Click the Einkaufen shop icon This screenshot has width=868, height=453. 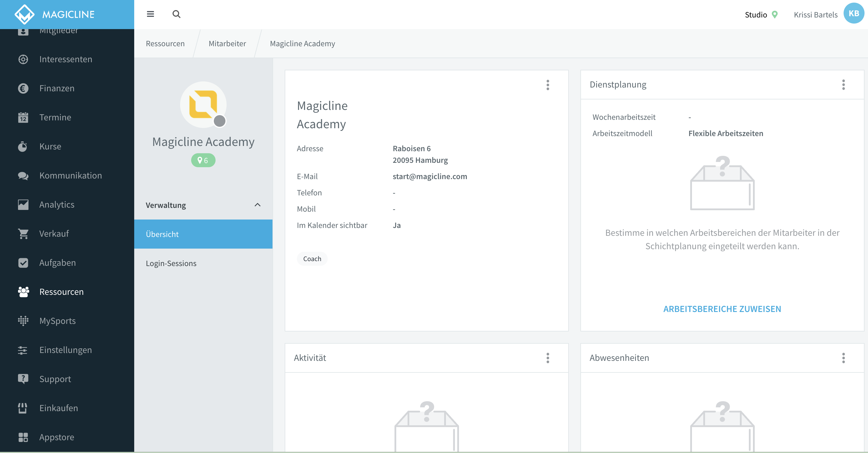(x=23, y=408)
